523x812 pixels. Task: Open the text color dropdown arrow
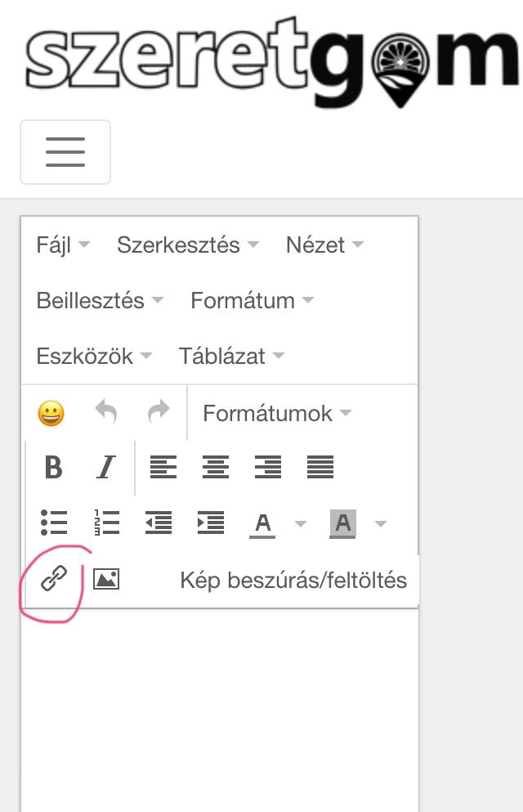pyautogui.click(x=300, y=523)
